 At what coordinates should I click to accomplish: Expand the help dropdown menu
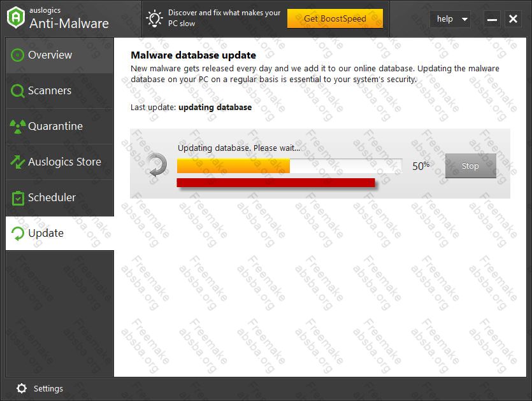coord(450,19)
